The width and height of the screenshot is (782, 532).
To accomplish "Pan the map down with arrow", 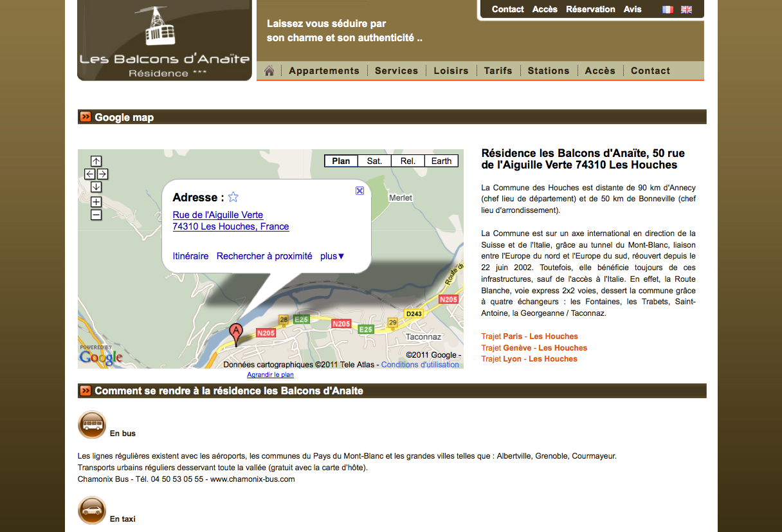I will tap(96, 187).
